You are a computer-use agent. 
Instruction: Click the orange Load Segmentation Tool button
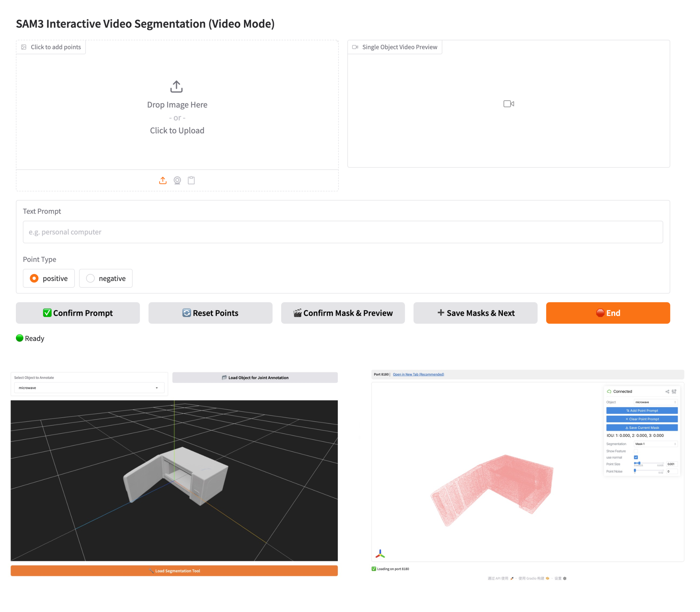174,571
